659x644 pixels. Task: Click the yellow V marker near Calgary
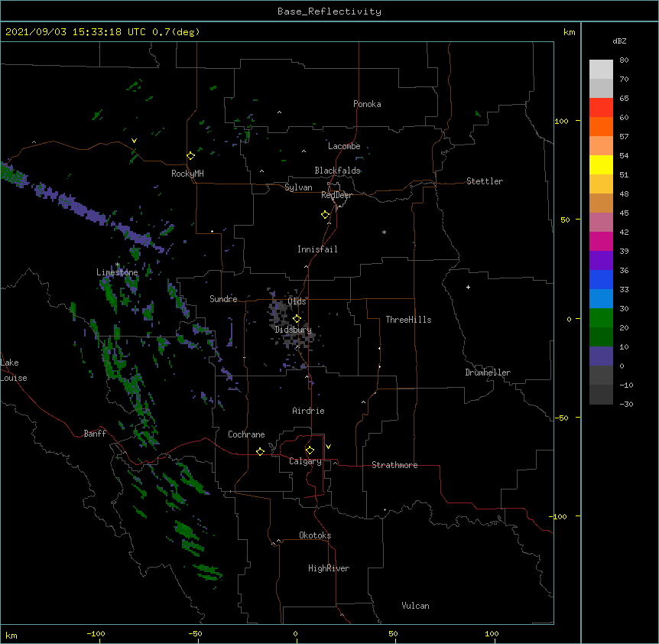pos(328,447)
